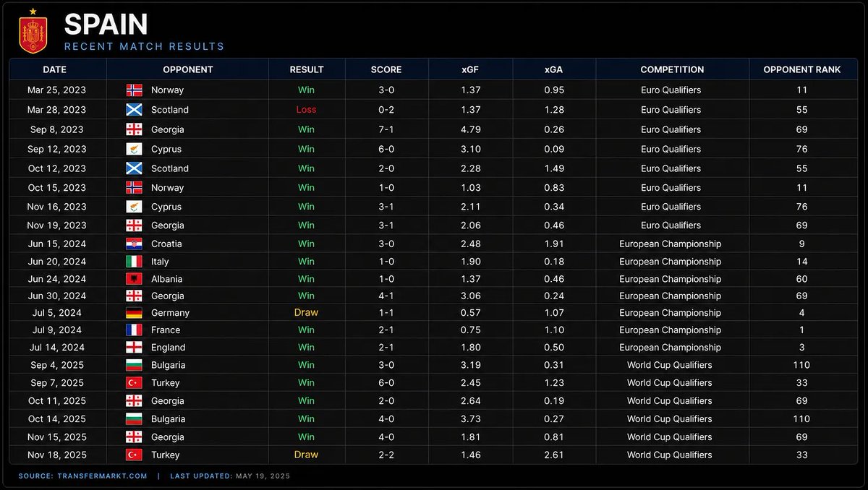Click the xGF value 3.73

(x=470, y=419)
